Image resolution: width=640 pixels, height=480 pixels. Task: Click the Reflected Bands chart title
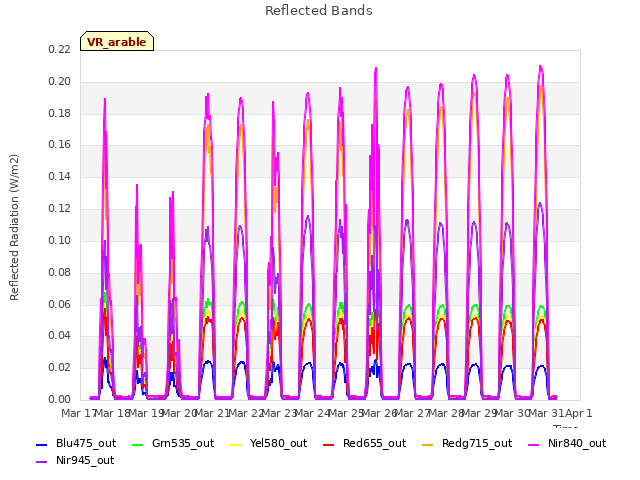click(x=319, y=11)
